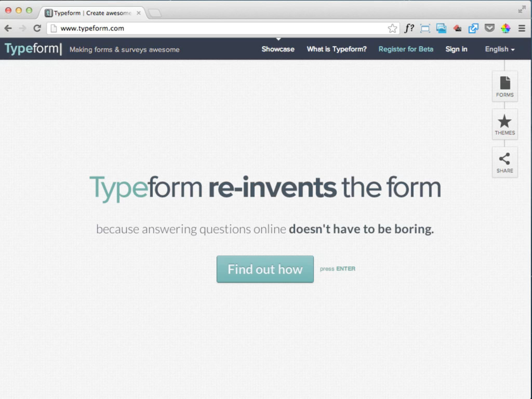Click the fullscreen arrows icon
532x399 pixels.
click(x=522, y=9)
